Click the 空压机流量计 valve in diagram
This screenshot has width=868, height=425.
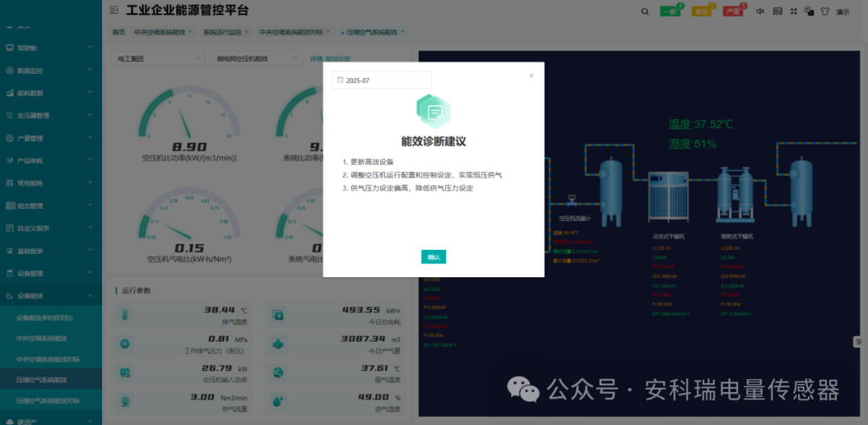(x=572, y=200)
